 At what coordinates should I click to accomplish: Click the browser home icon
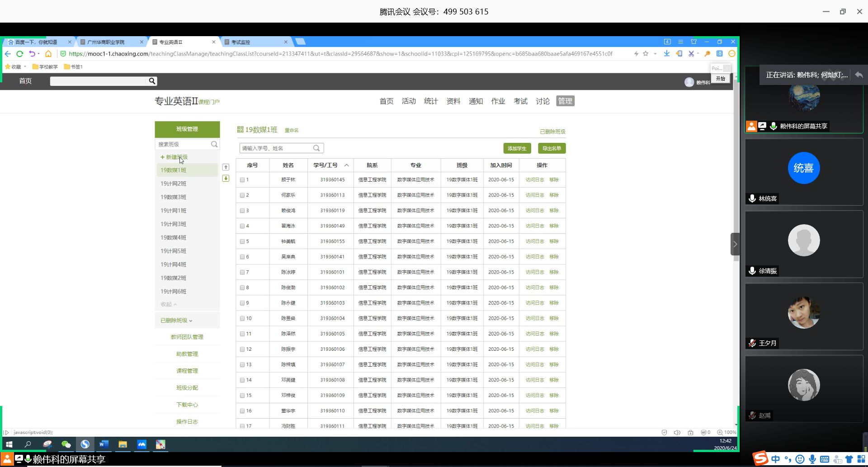[48, 54]
